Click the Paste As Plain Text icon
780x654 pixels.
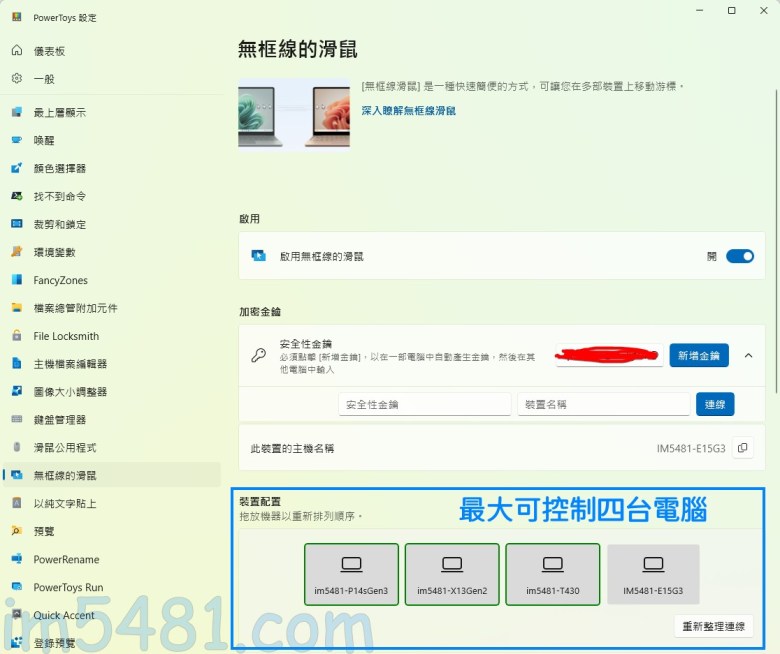[17, 502]
